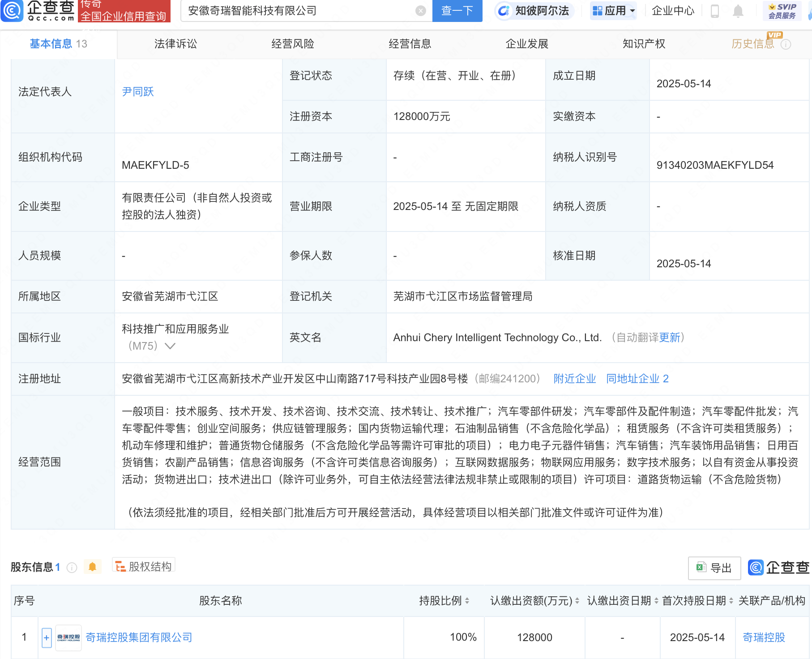
Task: Click the 查一下 search button
Action: click(457, 11)
